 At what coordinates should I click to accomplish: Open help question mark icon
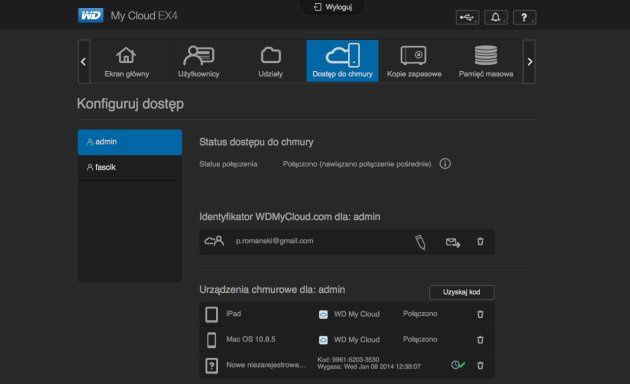pos(524,17)
